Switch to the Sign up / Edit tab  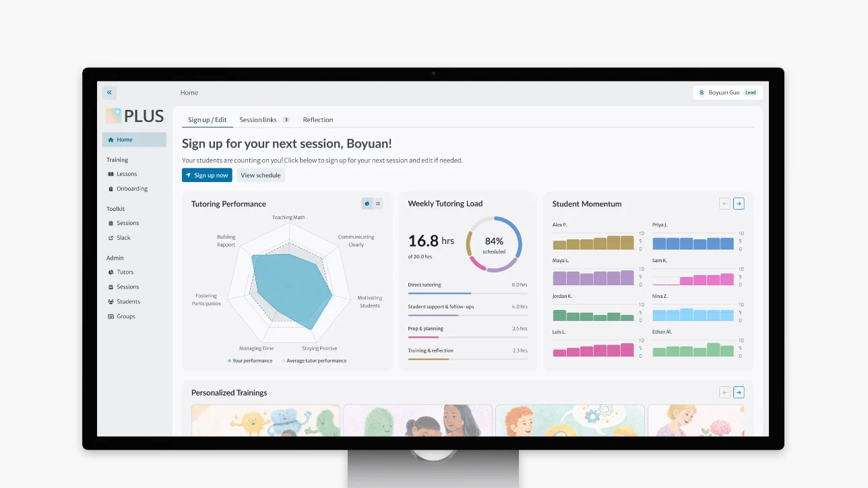[207, 120]
